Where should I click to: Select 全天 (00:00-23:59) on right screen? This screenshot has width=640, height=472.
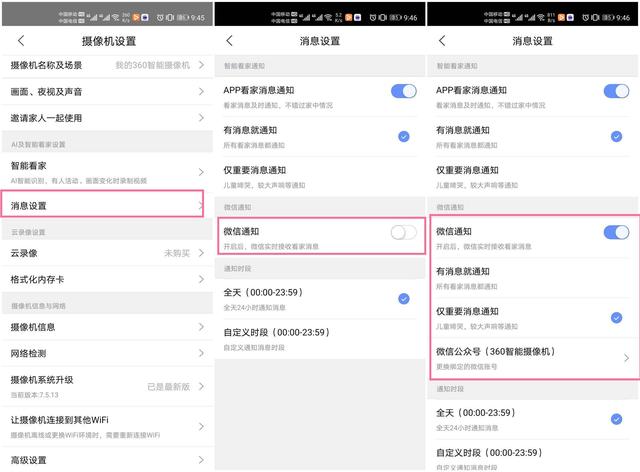coord(532,419)
